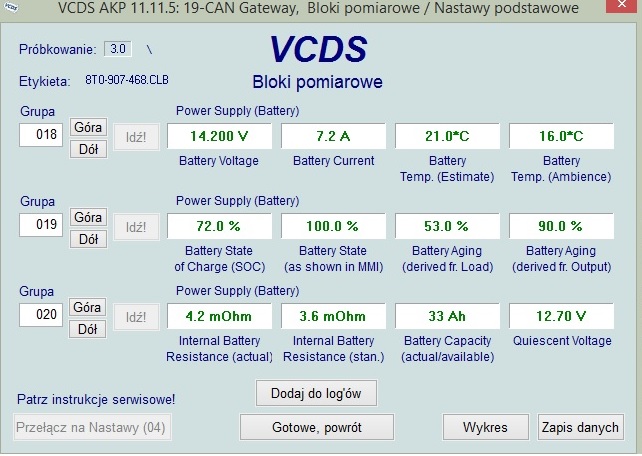
Task: Click Battery Temp. (Ambience) label
Action: coord(561,169)
